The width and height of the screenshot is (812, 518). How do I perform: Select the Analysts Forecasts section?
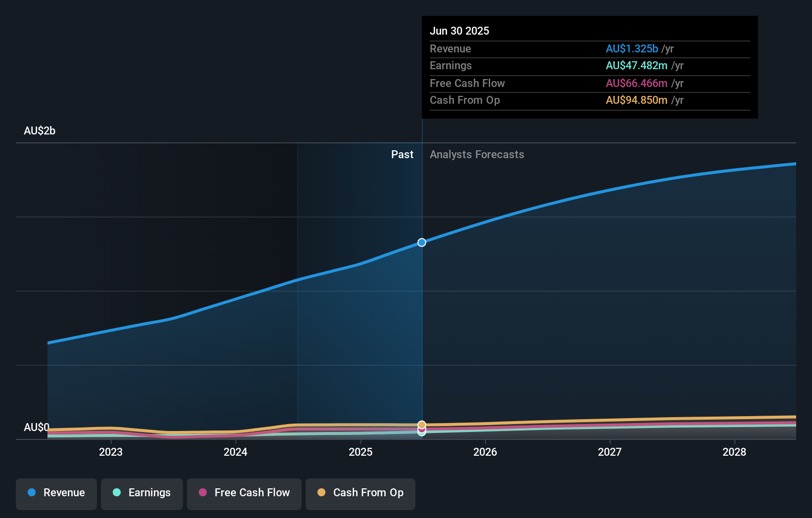pos(477,154)
